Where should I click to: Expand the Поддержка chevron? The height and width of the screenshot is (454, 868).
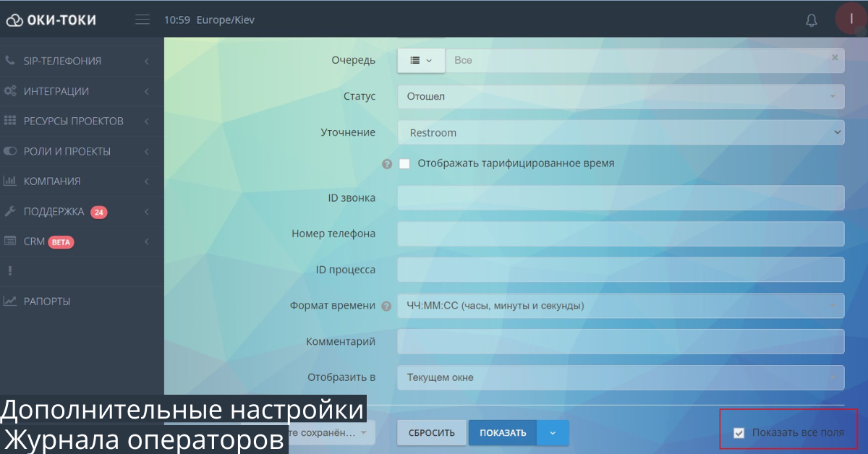coord(147,212)
